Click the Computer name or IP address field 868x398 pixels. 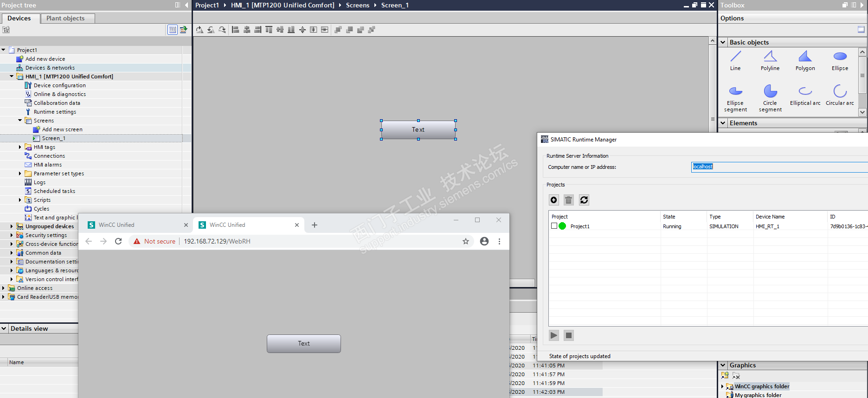(779, 167)
